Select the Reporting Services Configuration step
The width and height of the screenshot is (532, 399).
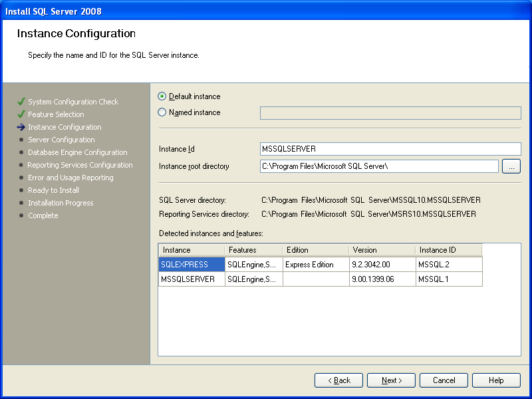[80, 165]
